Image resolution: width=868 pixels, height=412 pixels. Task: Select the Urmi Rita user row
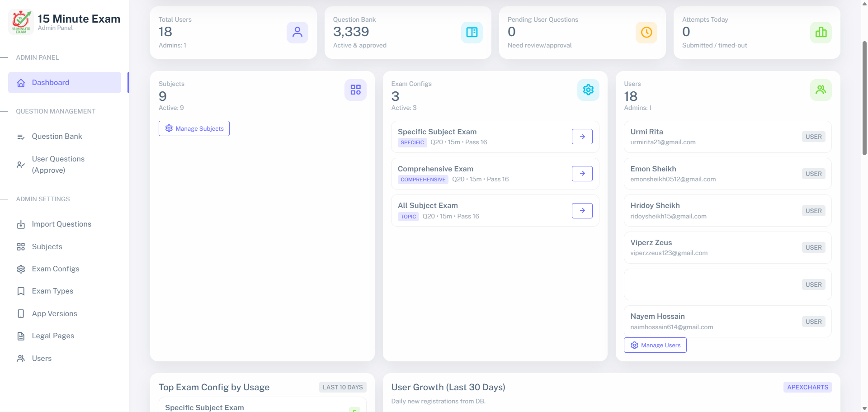(727, 137)
